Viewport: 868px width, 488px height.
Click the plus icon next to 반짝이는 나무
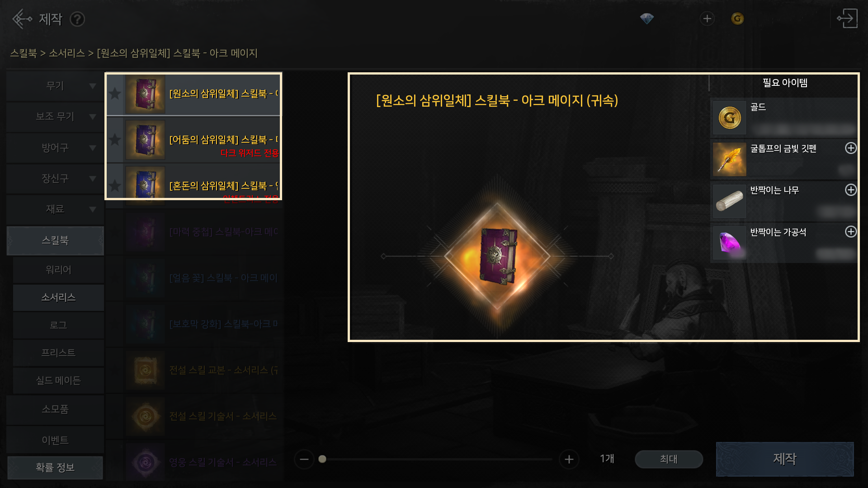851,190
